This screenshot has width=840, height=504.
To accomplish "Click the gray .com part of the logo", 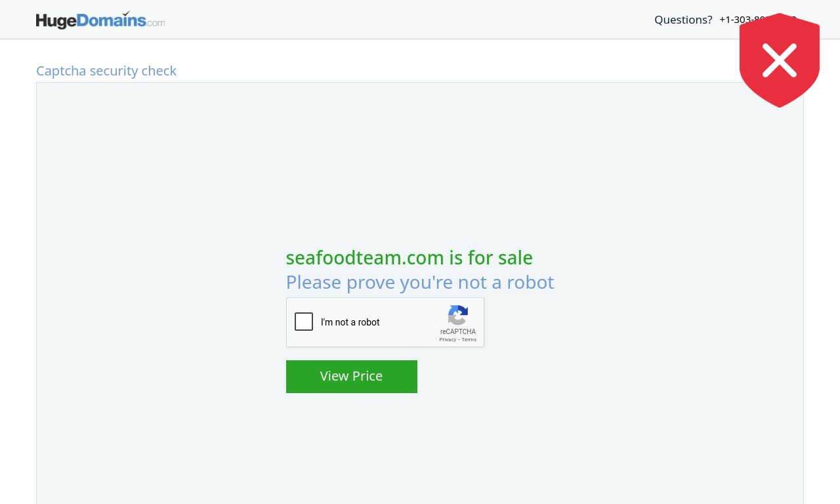I will coord(156,23).
